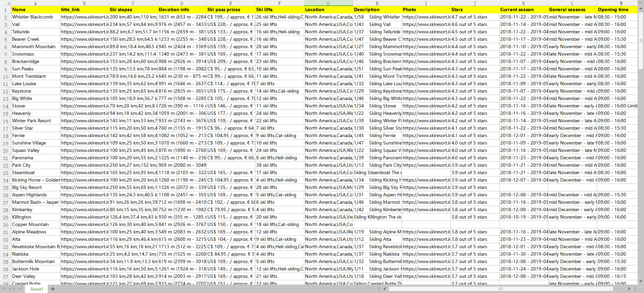
Task: Click the yellow 'Ski pass prices' header cell
Action: point(231,9)
